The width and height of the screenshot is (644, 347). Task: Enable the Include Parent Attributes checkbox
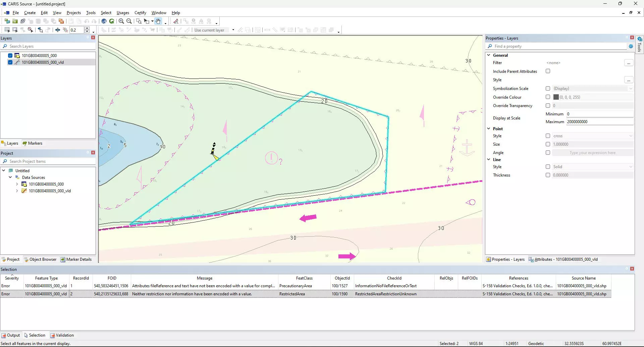548,71
